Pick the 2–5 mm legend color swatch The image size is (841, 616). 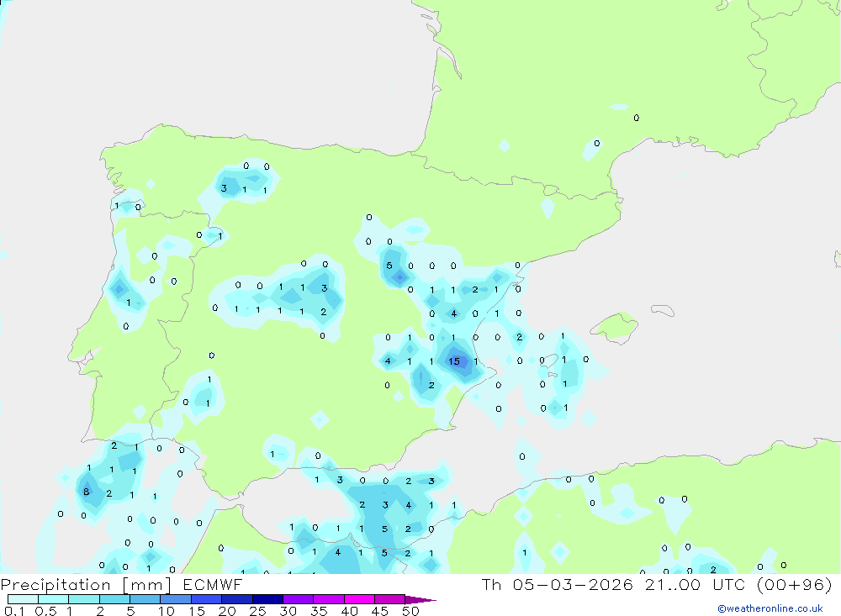click(x=114, y=599)
